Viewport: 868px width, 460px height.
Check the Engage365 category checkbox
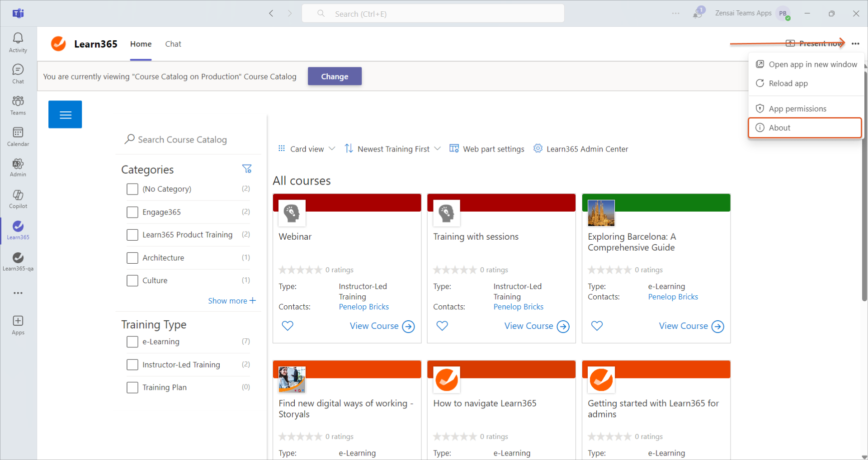click(x=132, y=212)
